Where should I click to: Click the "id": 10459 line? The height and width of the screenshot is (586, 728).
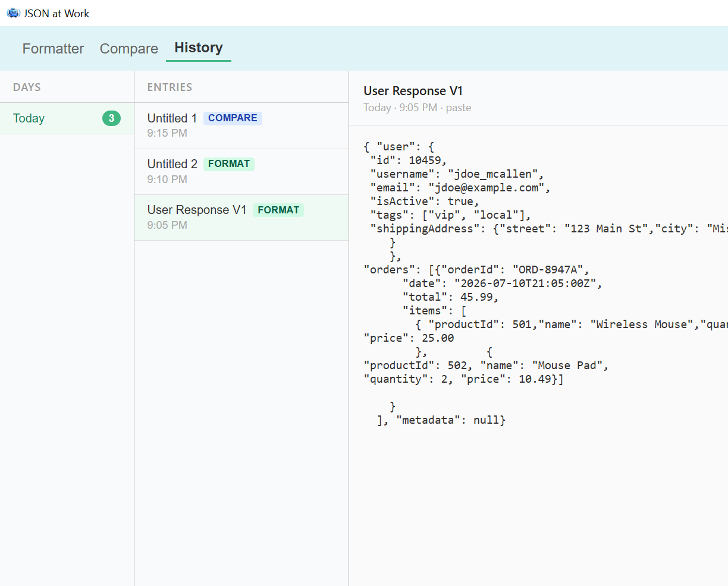pos(408,160)
